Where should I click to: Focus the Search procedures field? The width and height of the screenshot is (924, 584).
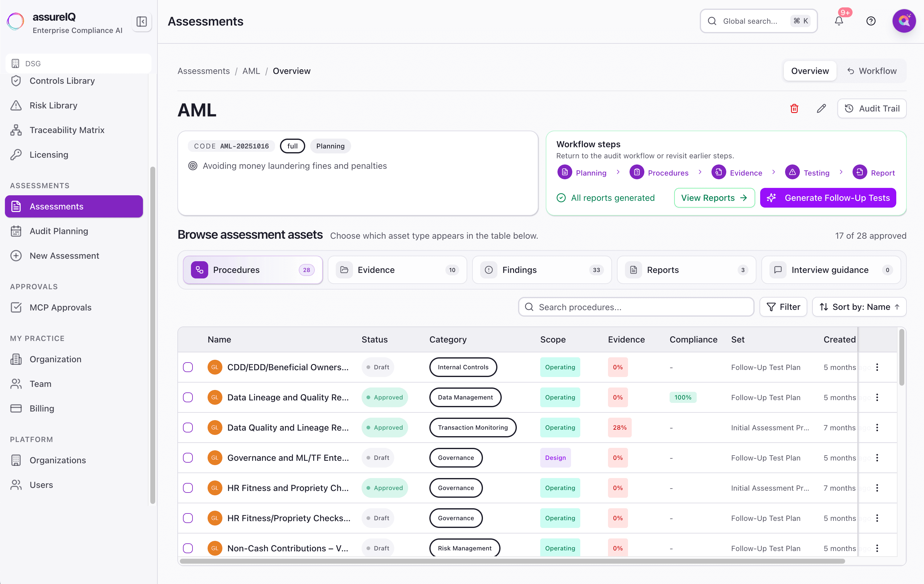click(x=636, y=307)
